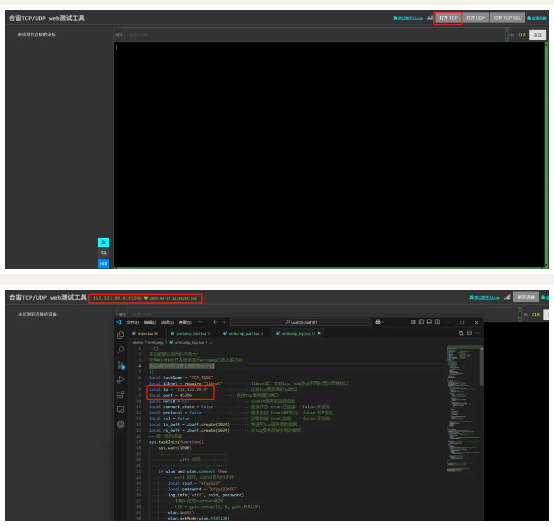Image resolution: width=554 pixels, height=526 pixels.
Task: Toggle the VS Code primary sidebar layout icon
Action: click(421, 322)
